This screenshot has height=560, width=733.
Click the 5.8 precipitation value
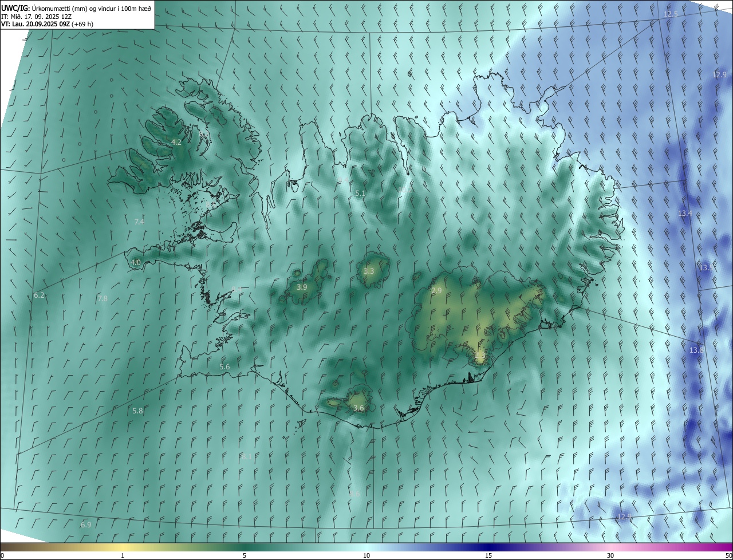pos(137,411)
